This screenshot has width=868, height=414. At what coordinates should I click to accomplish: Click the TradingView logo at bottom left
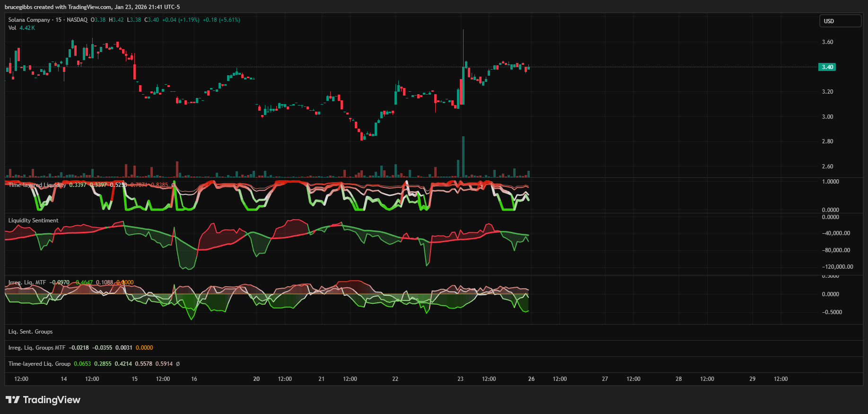click(x=43, y=400)
